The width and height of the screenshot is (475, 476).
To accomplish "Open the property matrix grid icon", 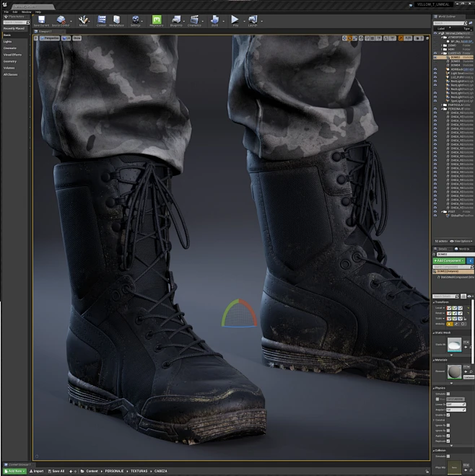I will click(463, 296).
